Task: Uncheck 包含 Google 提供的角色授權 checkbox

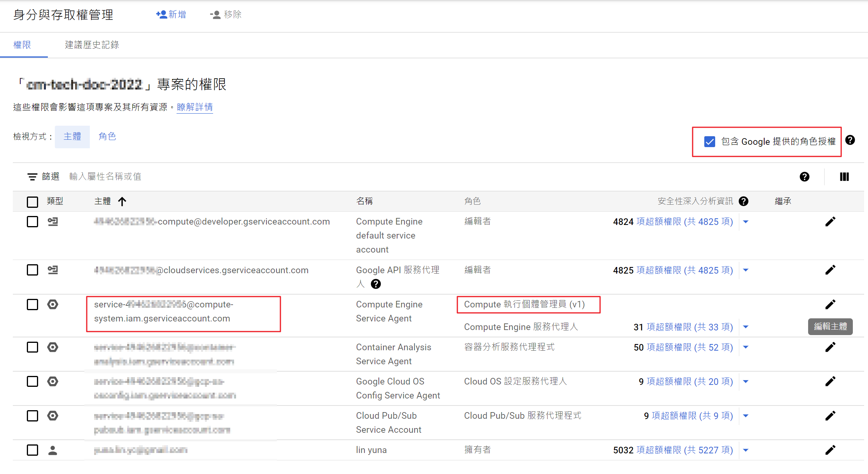Action: 710,142
